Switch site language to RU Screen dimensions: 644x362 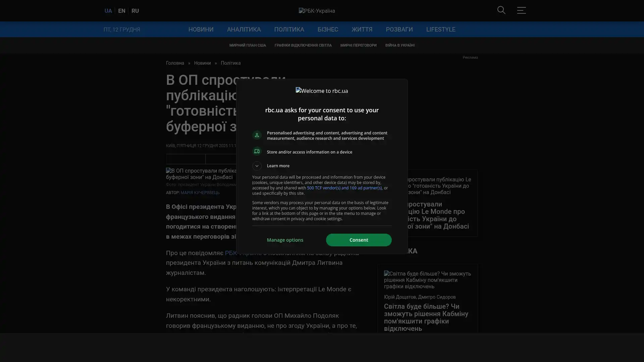[135, 11]
